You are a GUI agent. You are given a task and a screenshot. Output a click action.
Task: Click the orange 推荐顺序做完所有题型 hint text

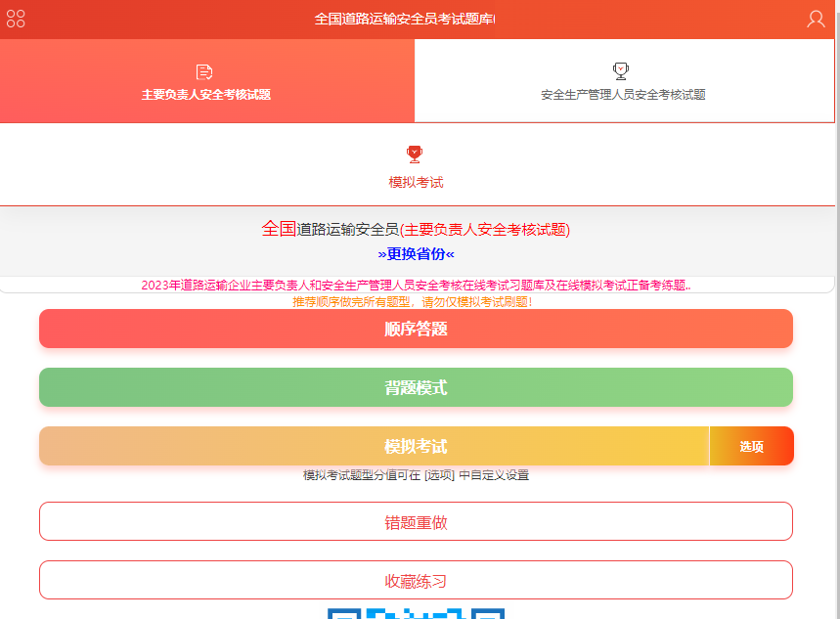tap(413, 302)
